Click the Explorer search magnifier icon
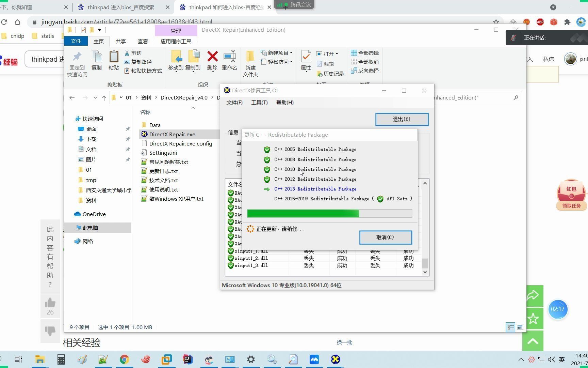The width and height of the screenshot is (588, 368). point(516,97)
